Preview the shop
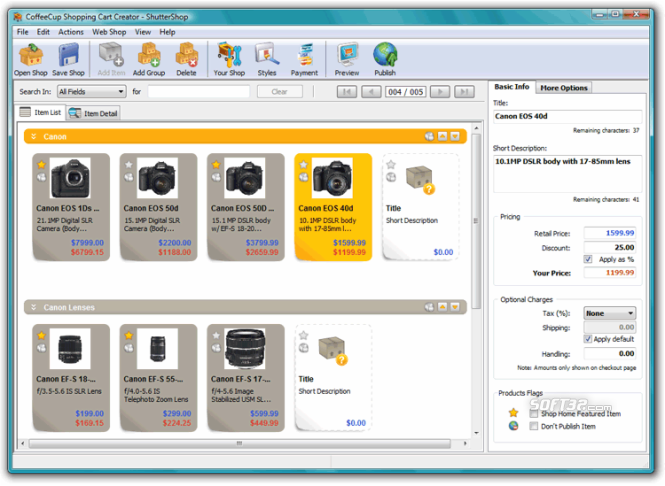The image size is (665, 486). [347, 60]
